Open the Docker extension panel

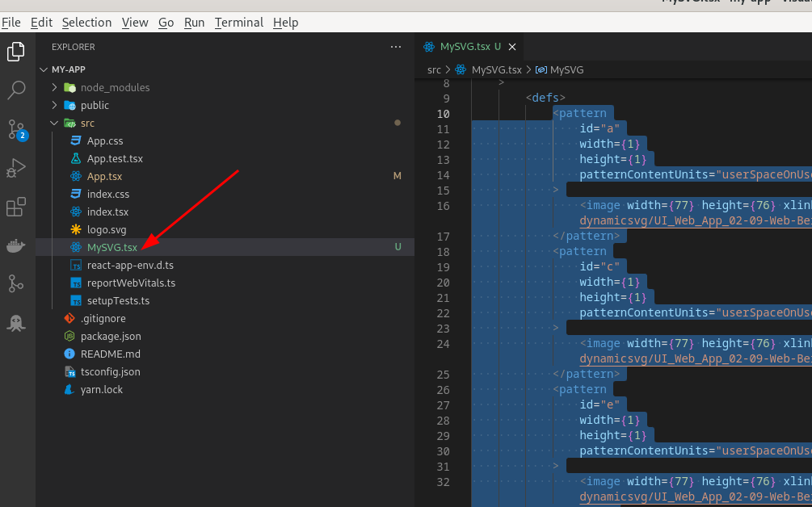[16, 245]
